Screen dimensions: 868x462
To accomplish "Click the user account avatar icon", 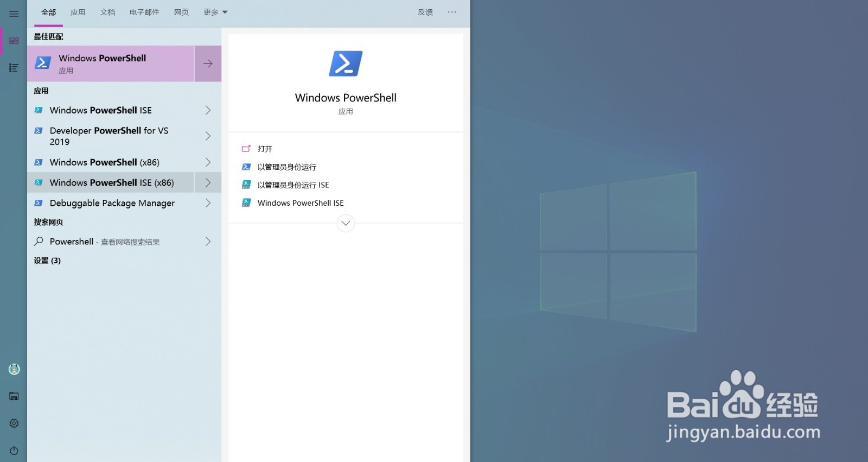I will [14, 369].
